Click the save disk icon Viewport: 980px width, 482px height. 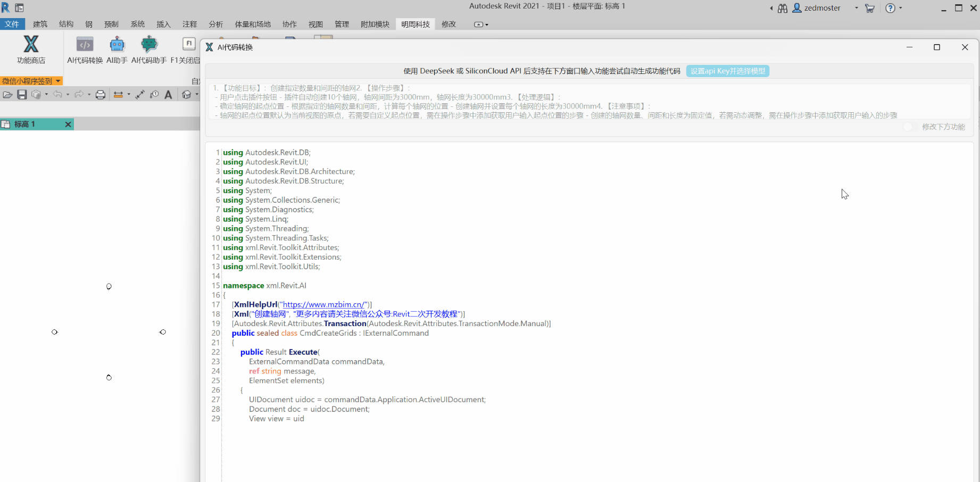[x=22, y=95]
